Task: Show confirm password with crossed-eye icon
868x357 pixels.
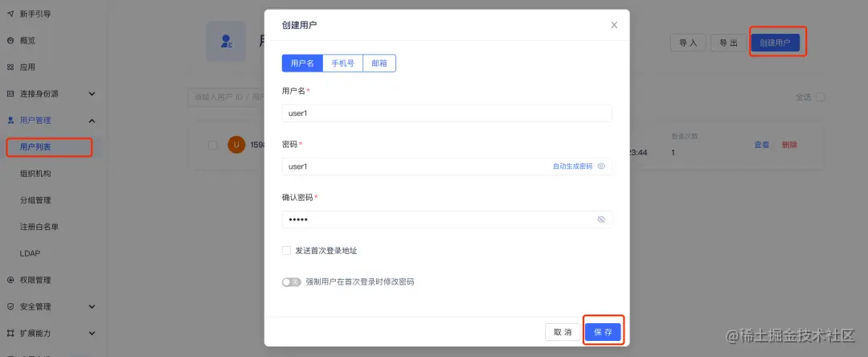Action: pos(601,220)
